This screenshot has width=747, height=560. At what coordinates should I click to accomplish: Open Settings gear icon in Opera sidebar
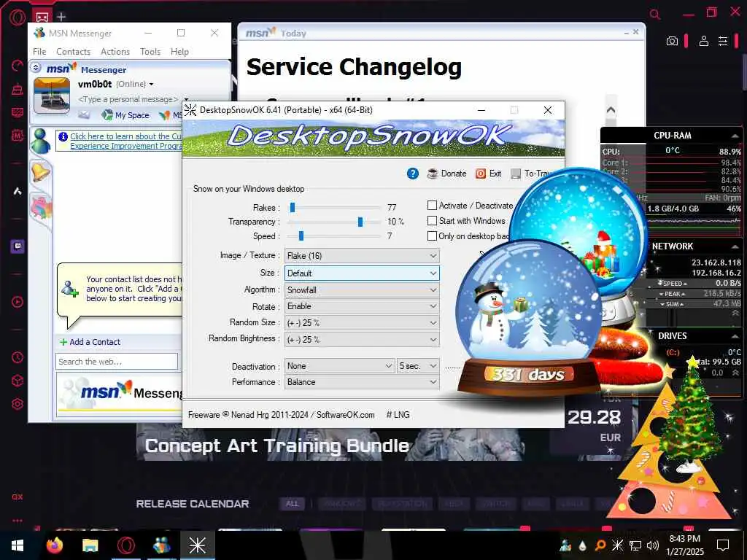18,404
